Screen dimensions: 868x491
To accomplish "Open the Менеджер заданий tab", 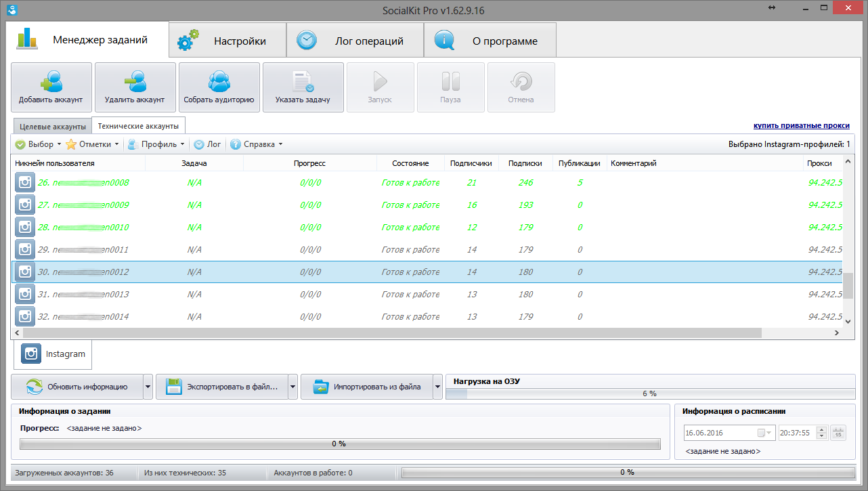I will (87, 40).
